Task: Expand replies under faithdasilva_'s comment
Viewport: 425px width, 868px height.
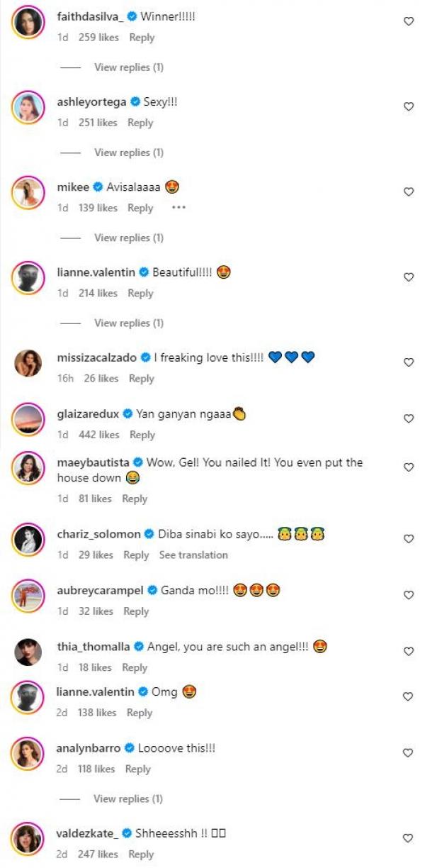Action: pos(128,67)
